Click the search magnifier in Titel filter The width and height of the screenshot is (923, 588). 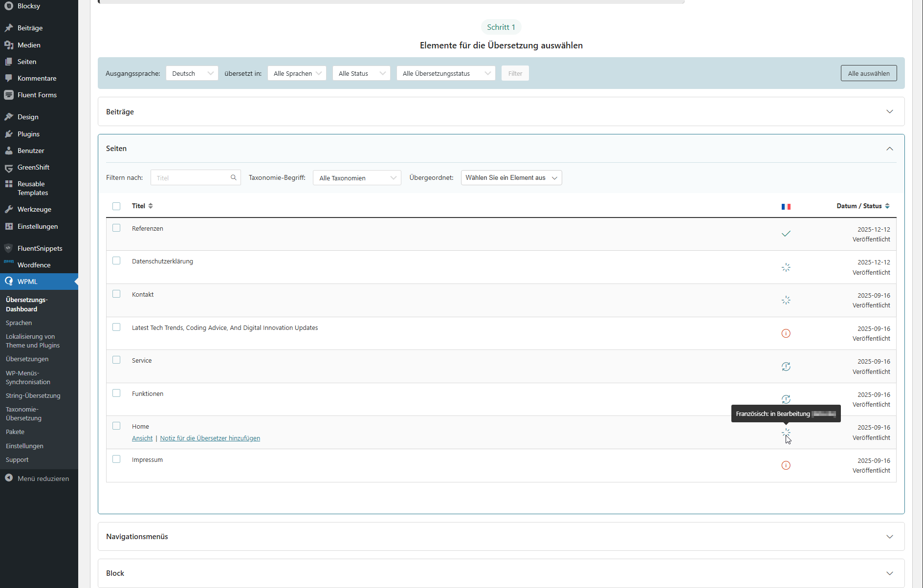tap(233, 177)
